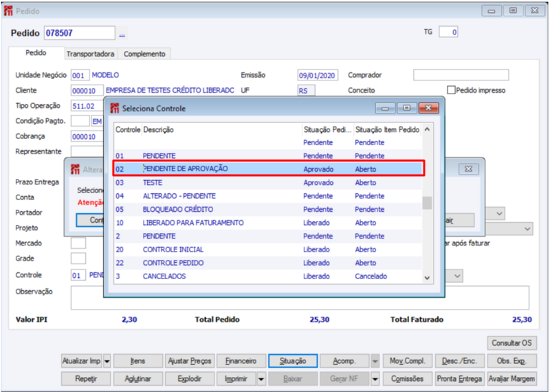The width and height of the screenshot is (550, 392).
Task: Click the Atualizar Imp button
Action: coord(81,361)
